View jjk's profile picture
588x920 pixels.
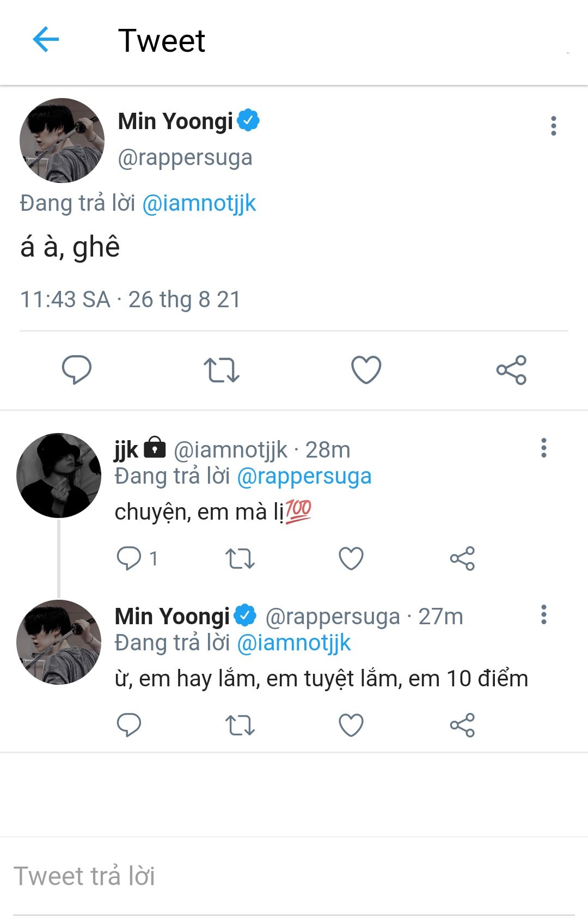click(x=59, y=476)
